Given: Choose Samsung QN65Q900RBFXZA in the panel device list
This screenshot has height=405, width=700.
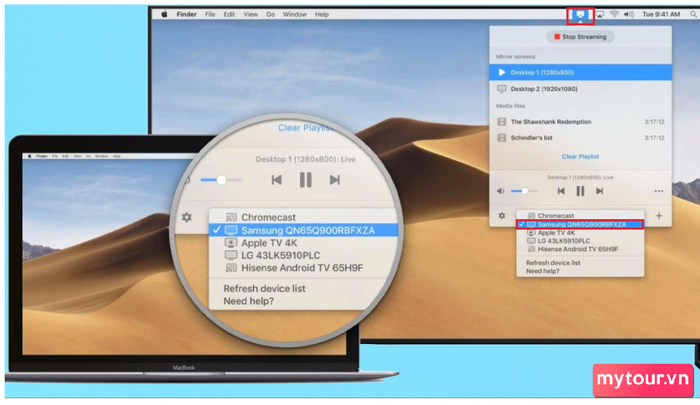Looking at the screenshot, I should [580, 224].
